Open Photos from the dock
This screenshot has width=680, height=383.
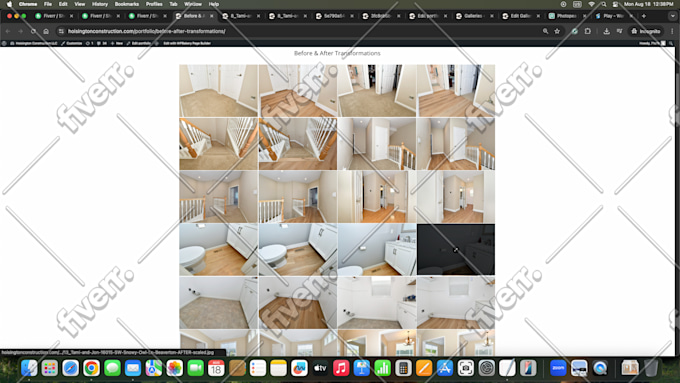pos(175,368)
